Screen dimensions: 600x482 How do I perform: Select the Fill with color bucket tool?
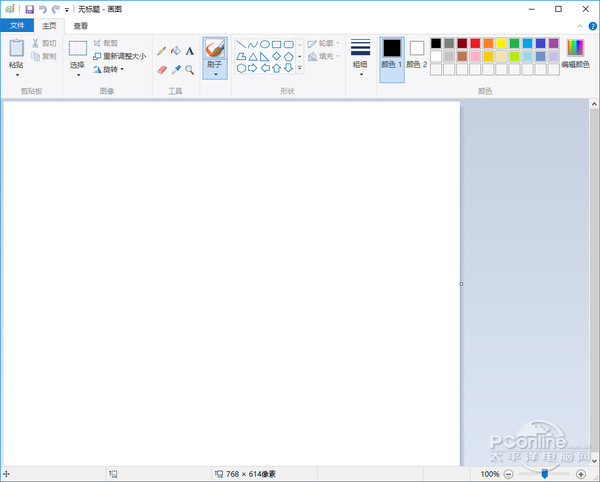176,51
